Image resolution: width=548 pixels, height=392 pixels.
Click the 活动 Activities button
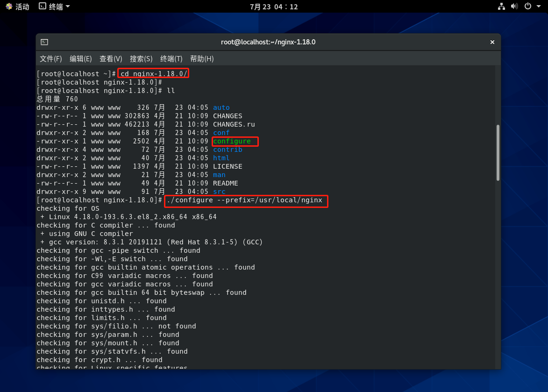coord(22,7)
